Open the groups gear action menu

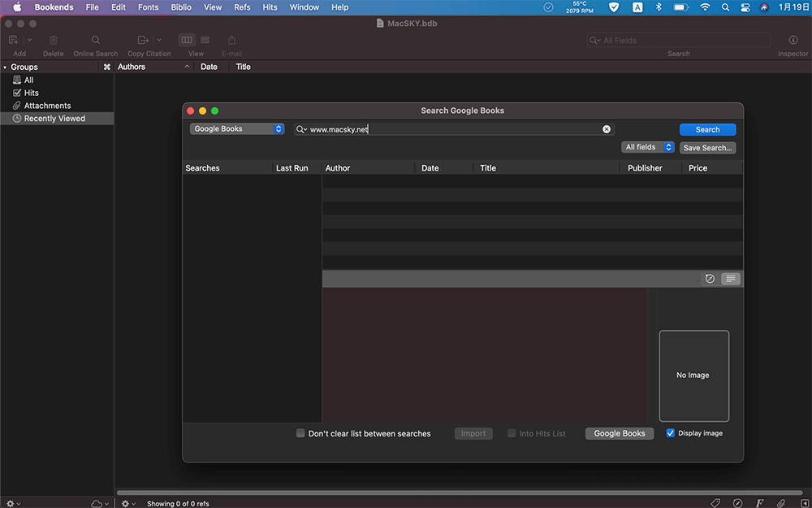tap(14, 503)
